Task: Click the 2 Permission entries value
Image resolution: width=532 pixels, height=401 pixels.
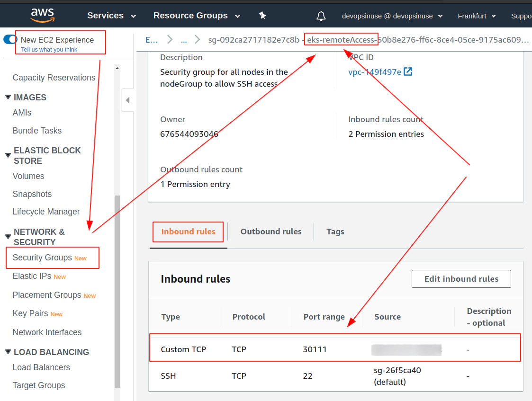Action: (x=386, y=134)
